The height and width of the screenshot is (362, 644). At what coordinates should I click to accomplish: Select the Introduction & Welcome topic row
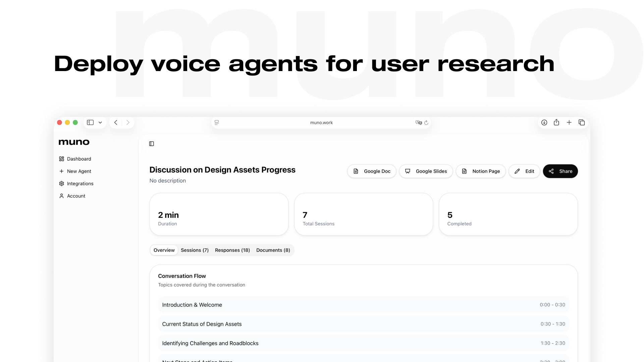click(x=363, y=305)
